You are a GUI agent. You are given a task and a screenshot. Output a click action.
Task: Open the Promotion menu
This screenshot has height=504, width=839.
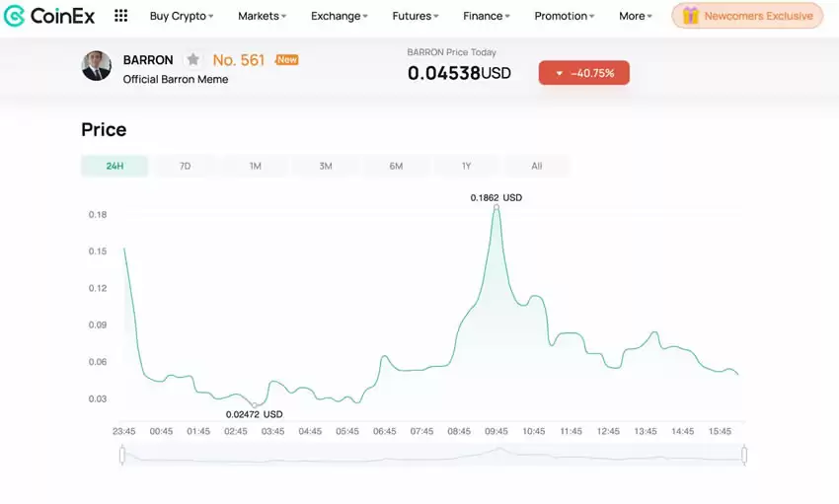(x=565, y=16)
